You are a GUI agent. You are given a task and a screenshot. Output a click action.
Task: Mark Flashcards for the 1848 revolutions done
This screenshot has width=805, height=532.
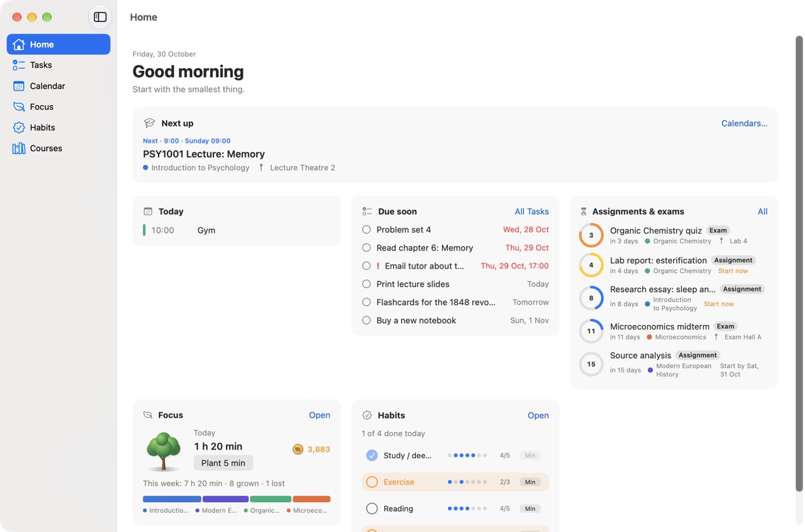367,302
